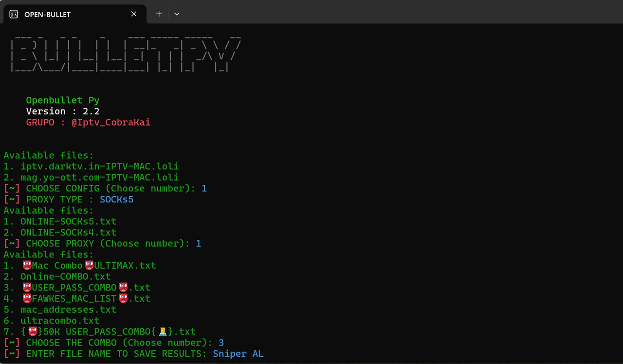Viewport: 623px width, 364px height.
Task: Click the 'Sniper AL' results file name
Action: (x=238, y=354)
